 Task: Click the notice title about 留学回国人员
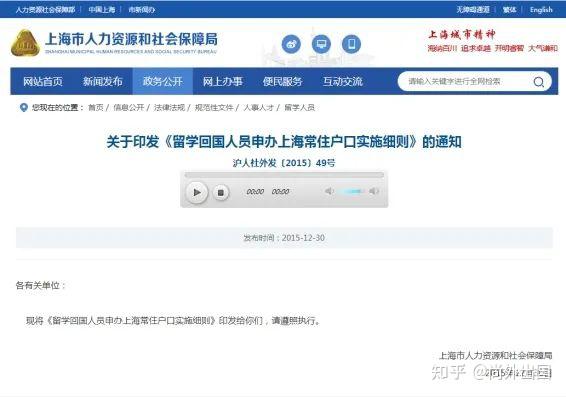284,141
